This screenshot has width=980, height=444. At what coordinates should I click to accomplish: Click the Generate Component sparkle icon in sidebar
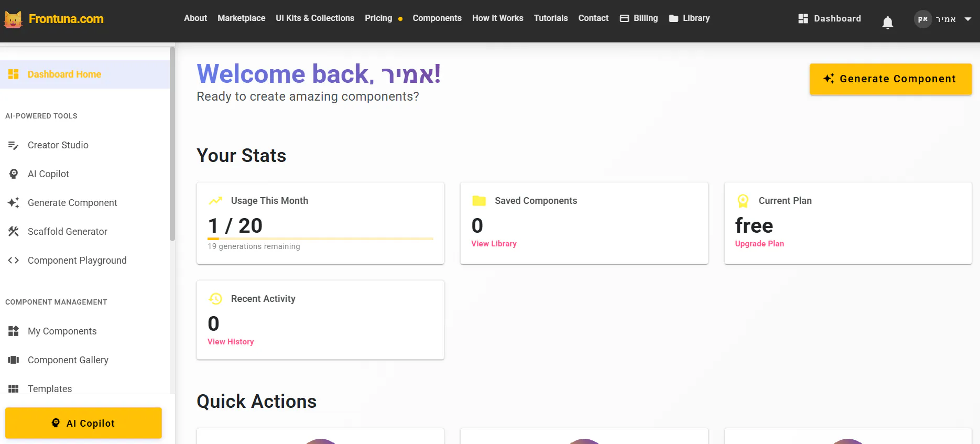[x=14, y=203]
